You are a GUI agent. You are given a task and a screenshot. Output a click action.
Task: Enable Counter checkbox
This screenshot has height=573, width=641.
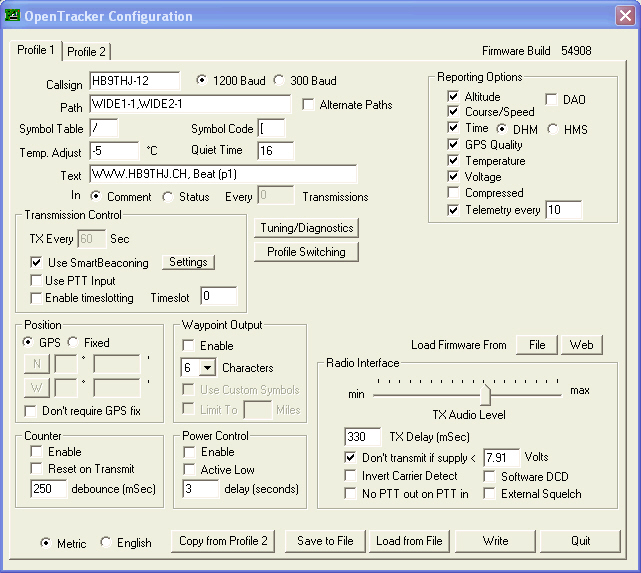36,452
